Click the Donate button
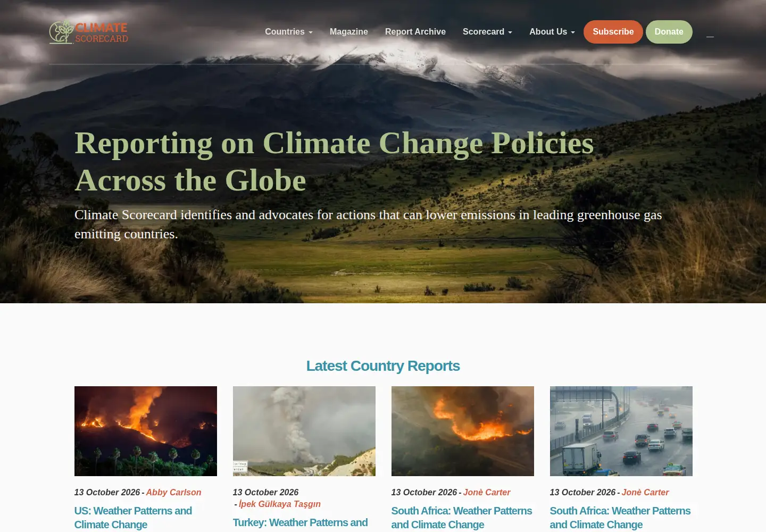This screenshot has height=532, width=766. click(x=669, y=32)
